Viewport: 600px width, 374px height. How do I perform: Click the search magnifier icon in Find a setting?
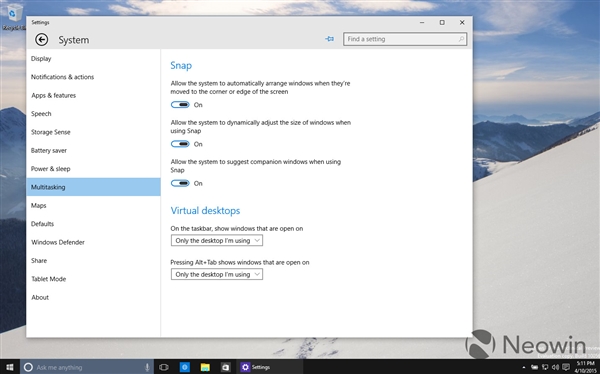pyautogui.click(x=461, y=39)
